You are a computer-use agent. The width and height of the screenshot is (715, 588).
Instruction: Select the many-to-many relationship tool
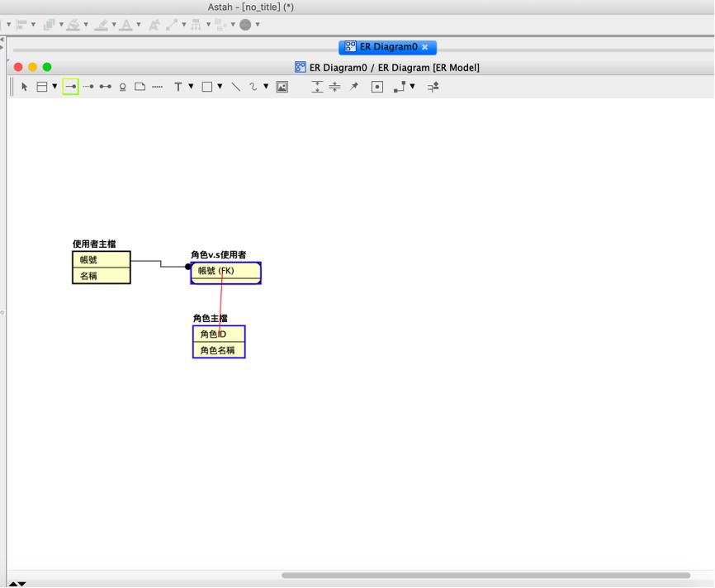pyautogui.click(x=106, y=87)
